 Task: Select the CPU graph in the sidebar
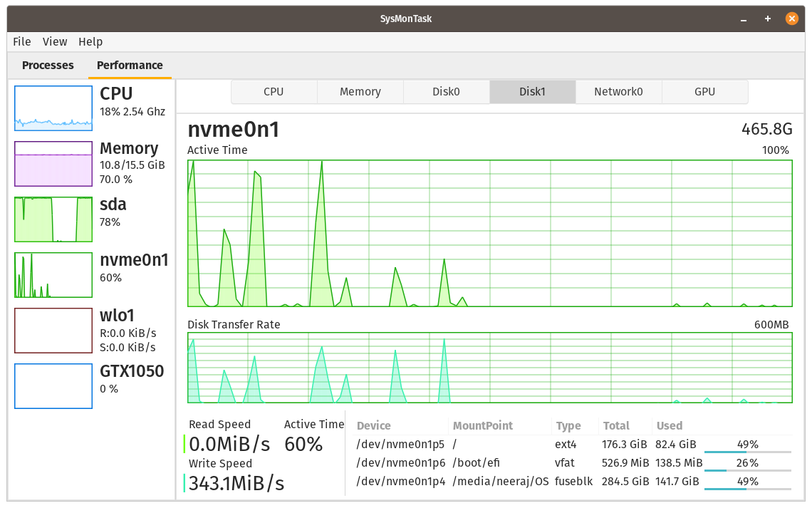(x=53, y=108)
